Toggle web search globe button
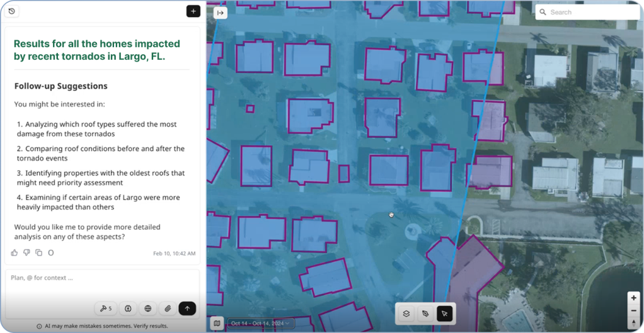The image size is (644, 333). click(x=147, y=308)
